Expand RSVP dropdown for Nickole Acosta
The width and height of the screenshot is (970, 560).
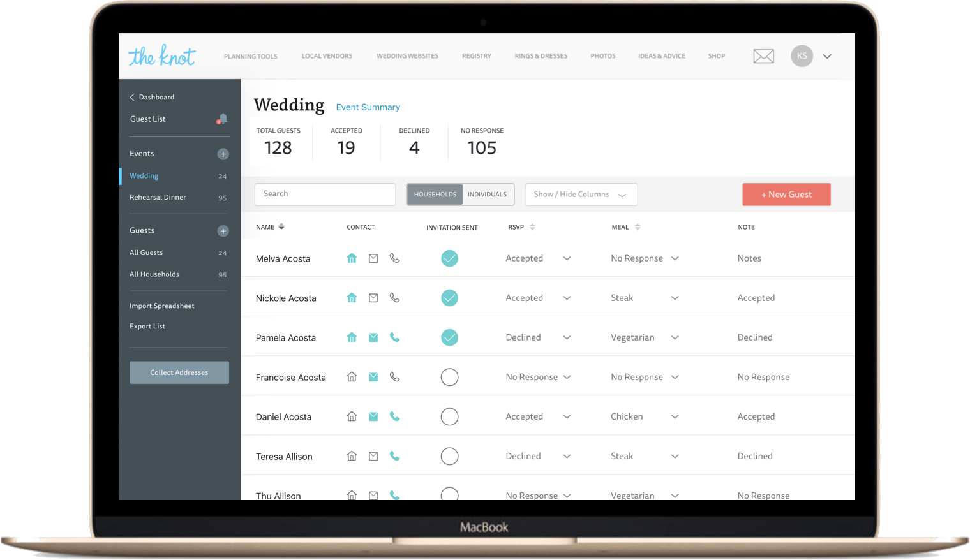(x=567, y=298)
